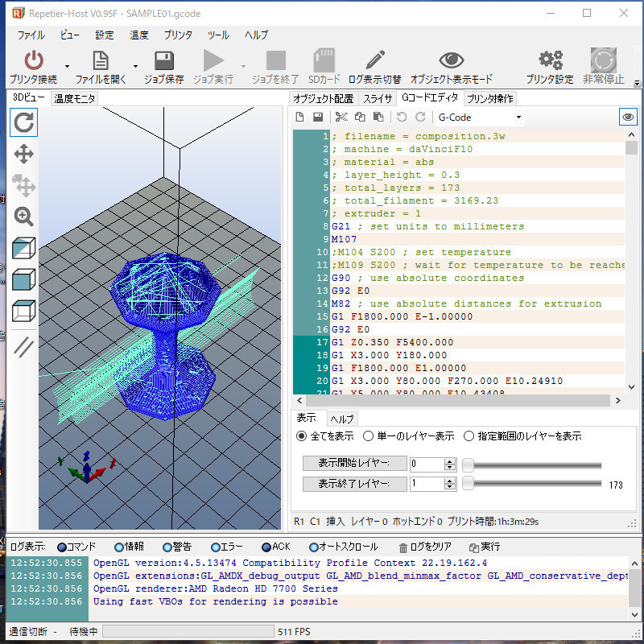Toggle log with ログ表示切替 pencil icon
This screenshot has width=644, height=644.
coord(375,60)
